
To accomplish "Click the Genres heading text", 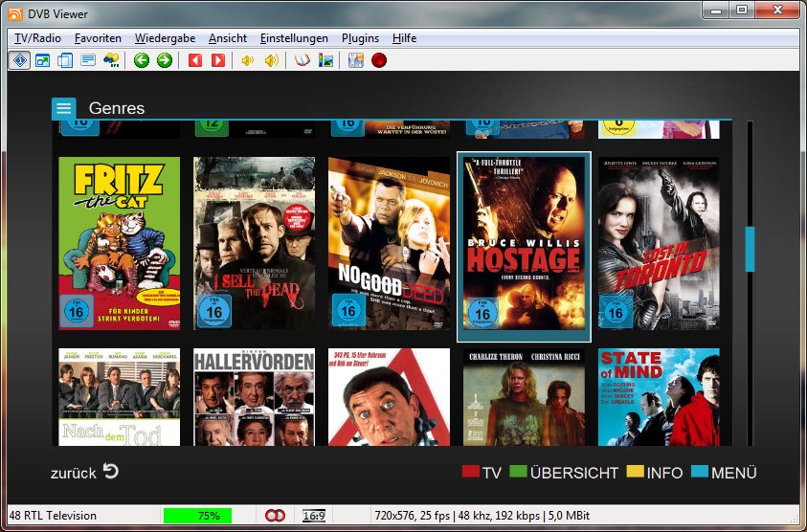I will pos(117,108).
